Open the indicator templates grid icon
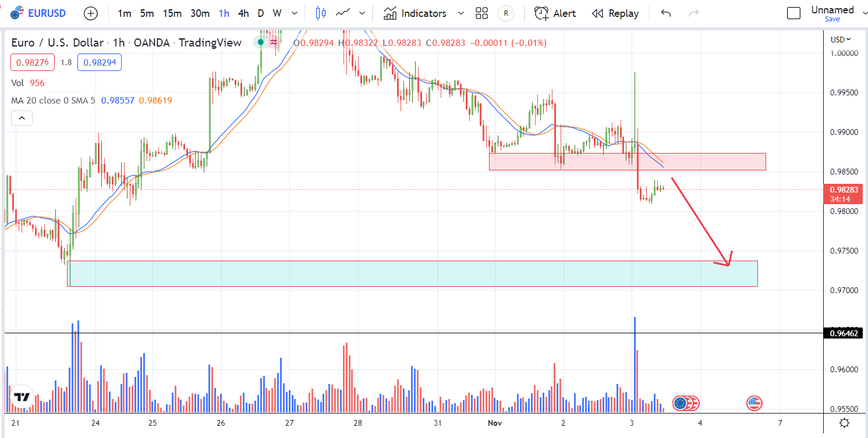 481,13
